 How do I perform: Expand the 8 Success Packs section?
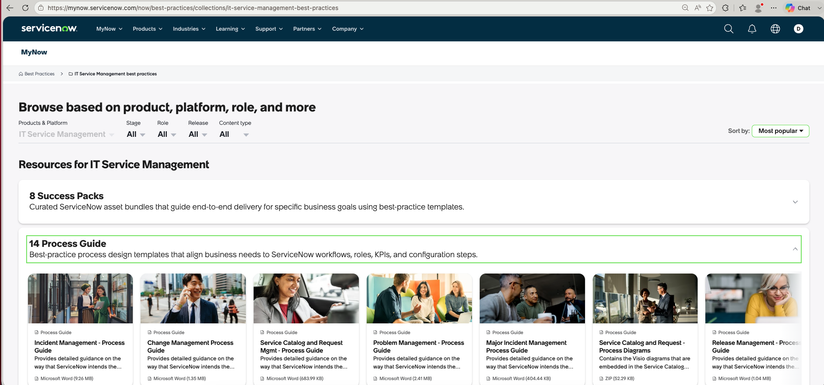(414, 202)
